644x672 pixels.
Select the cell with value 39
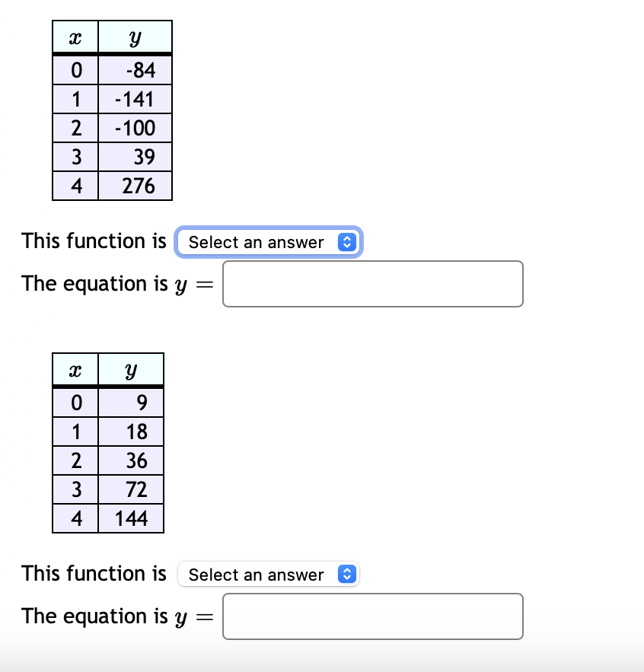(x=135, y=157)
